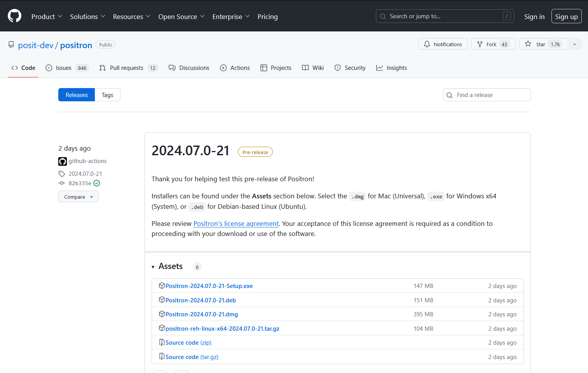Open the star lists dropdown arrow
The image size is (588, 373).
574,44
